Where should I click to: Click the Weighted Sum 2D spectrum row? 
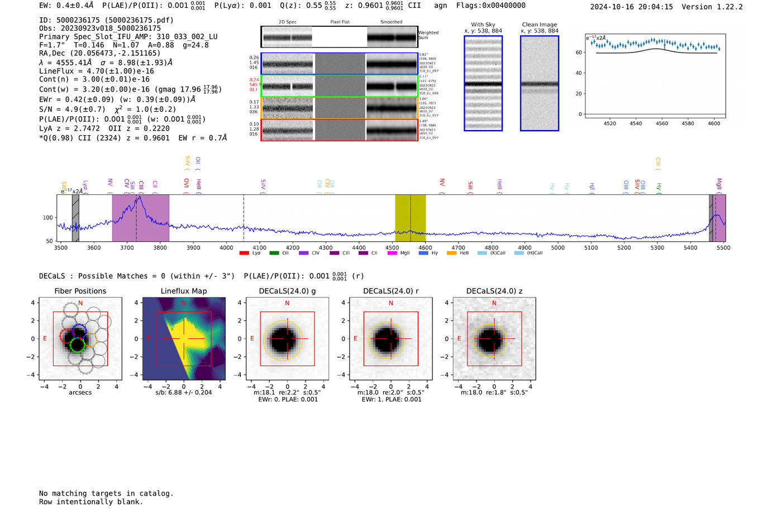pyautogui.click(x=339, y=37)
